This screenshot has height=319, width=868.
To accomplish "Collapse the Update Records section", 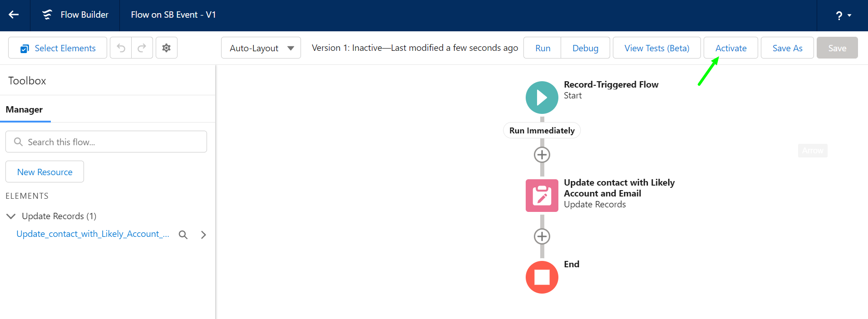I will tap(11, 216).
